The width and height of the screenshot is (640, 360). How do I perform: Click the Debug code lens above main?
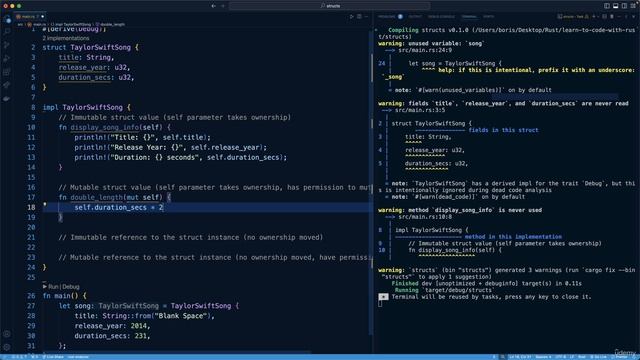[x=71, y=287]
